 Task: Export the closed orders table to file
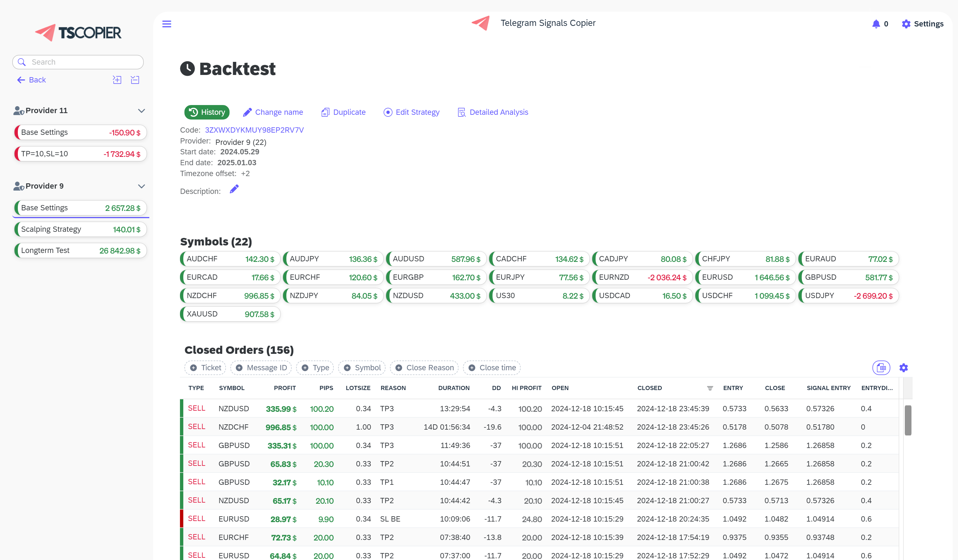coord(881,368)
